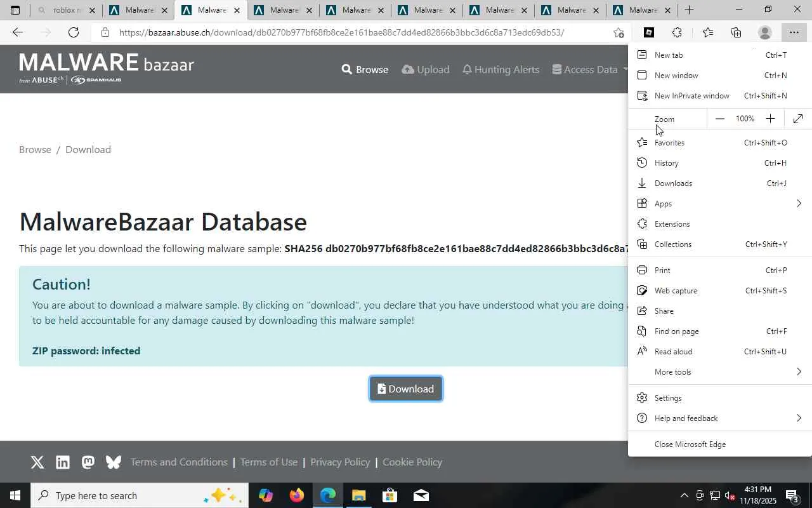The height and width of the screenshot is (508, 812).
Task: Open the Mail app from taskbar
Action: click(421, 495)
